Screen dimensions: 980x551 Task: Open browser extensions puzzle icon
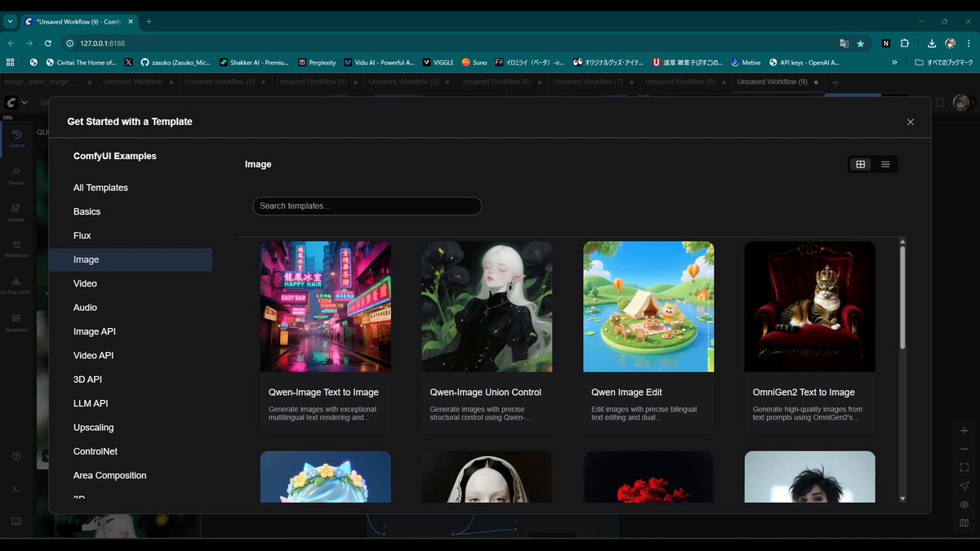point(905,43)
